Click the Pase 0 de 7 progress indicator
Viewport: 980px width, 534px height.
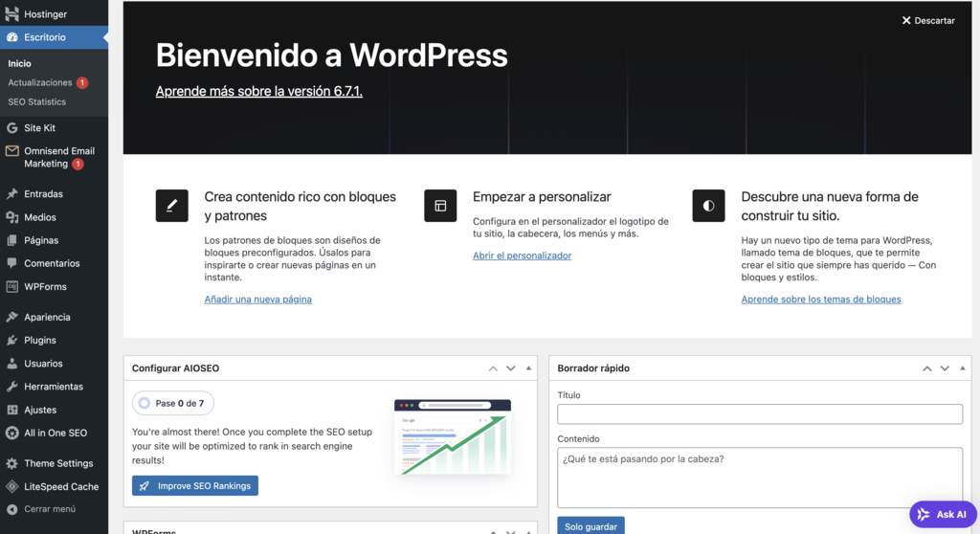(173, 403)
